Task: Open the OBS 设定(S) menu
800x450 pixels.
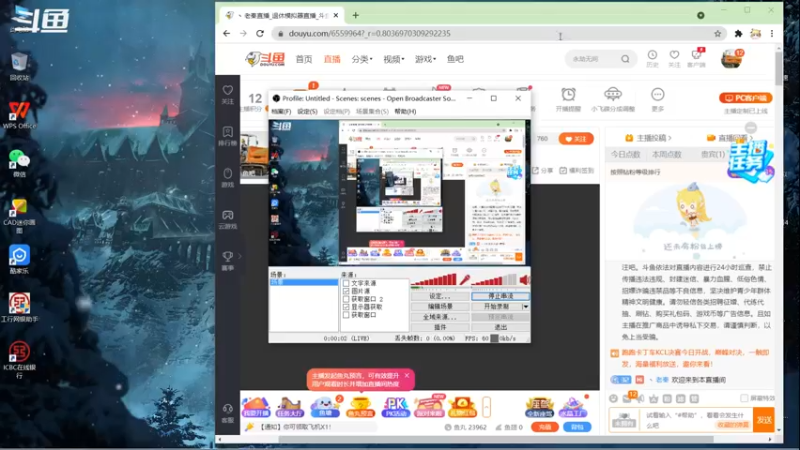Action: tap(307, 111)
